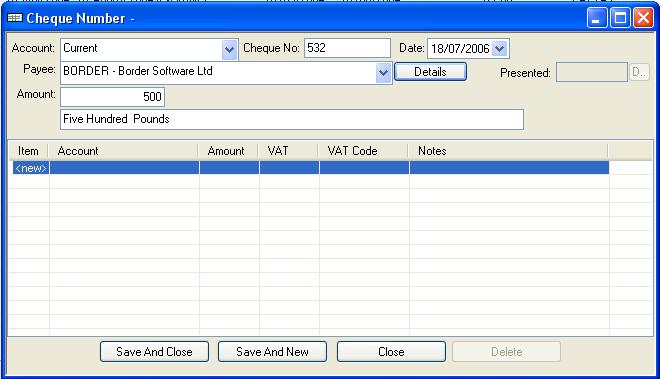Click the date value 18/07/2006
The image size is (660, 379).
tap(460, 49)
